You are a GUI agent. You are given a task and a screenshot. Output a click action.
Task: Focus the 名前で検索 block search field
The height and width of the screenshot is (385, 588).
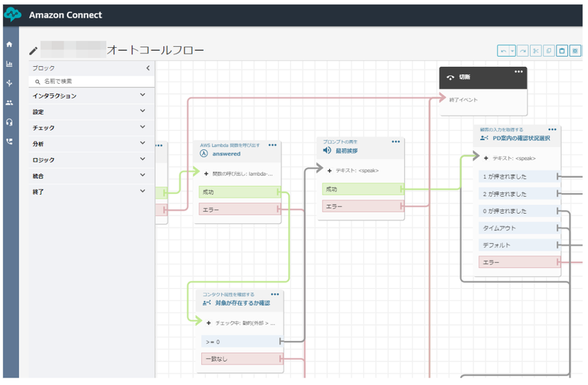(x=91, y=82)
